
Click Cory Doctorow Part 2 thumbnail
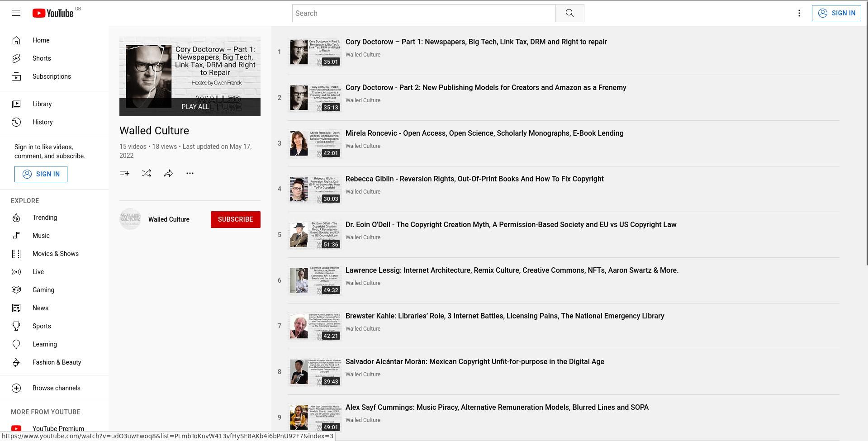pos(315,98)
